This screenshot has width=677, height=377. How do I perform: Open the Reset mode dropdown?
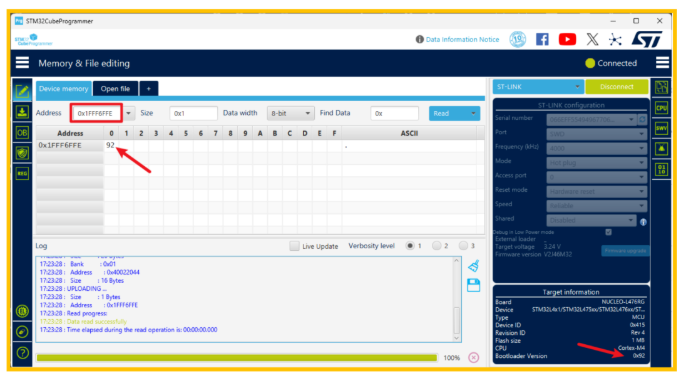click(x=596, y=191)
